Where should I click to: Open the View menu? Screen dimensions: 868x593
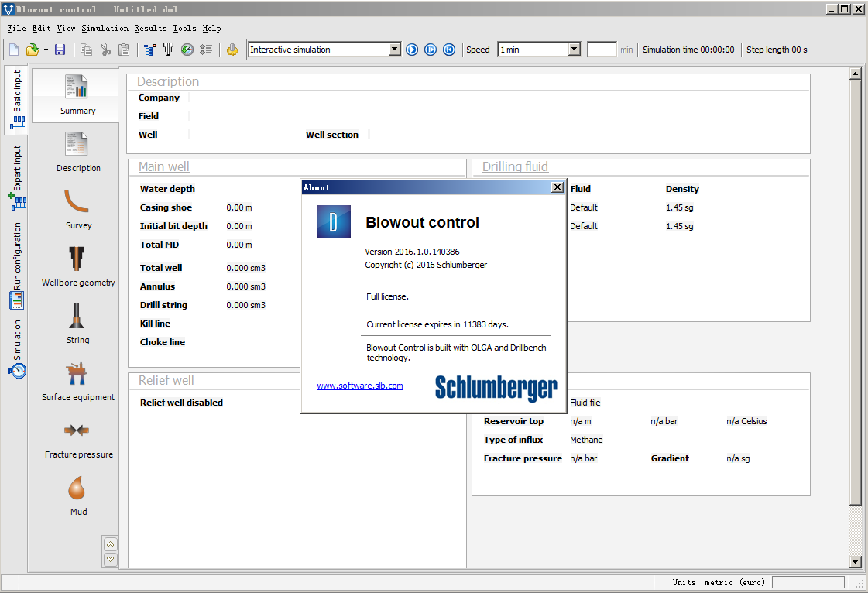(x=66, y=28)
